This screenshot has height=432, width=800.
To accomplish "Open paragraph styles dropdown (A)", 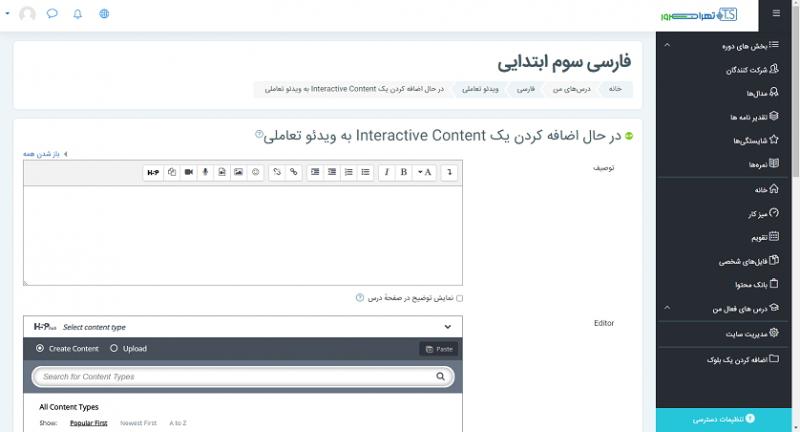I will point(424,172).
